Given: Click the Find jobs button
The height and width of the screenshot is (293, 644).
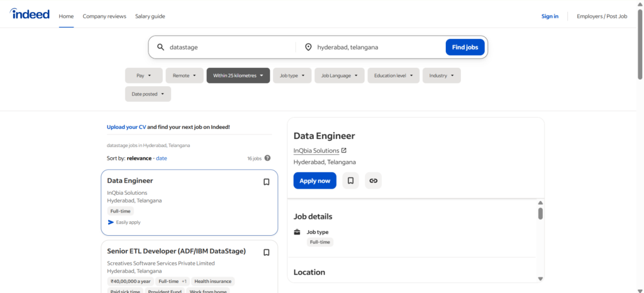Looking at the screenshot, I should tap(465, 47).
